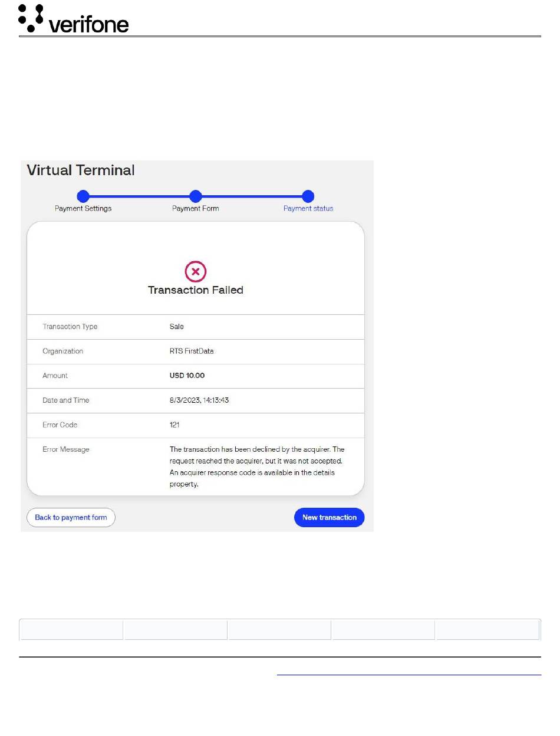
Task: Select the Organization RTS FirstData value
Action: pyautogui.click(x=192, y=351)
